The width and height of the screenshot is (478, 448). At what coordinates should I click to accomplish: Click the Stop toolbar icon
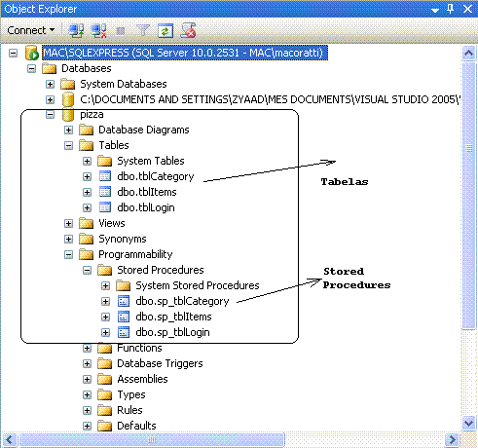pyautogui.click(x=121, y=31)
